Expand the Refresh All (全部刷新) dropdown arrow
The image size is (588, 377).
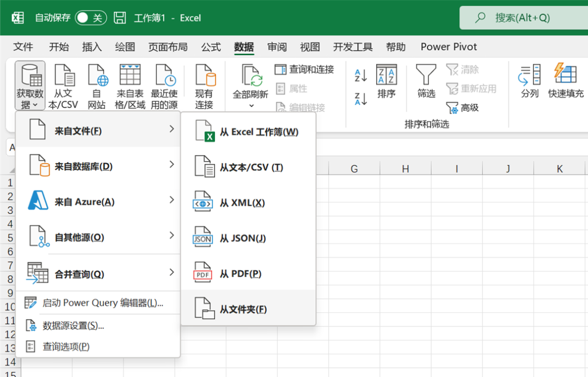251,106
